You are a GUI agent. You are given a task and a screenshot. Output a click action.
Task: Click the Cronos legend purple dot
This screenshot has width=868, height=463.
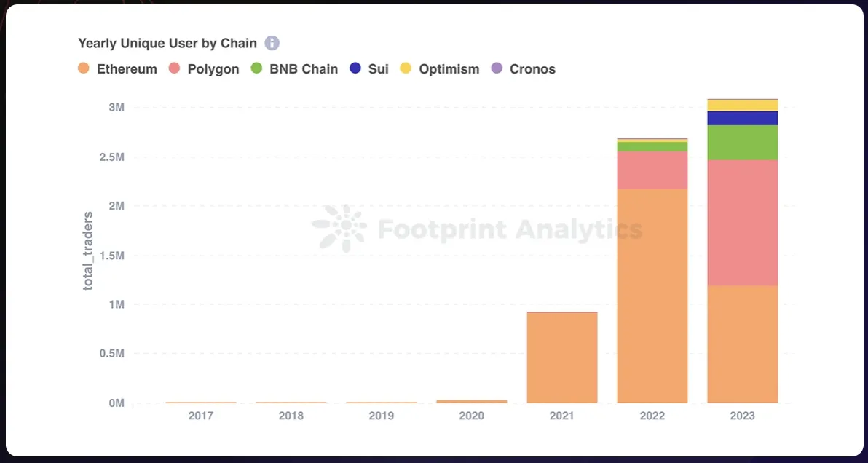(x=497, y=68)
